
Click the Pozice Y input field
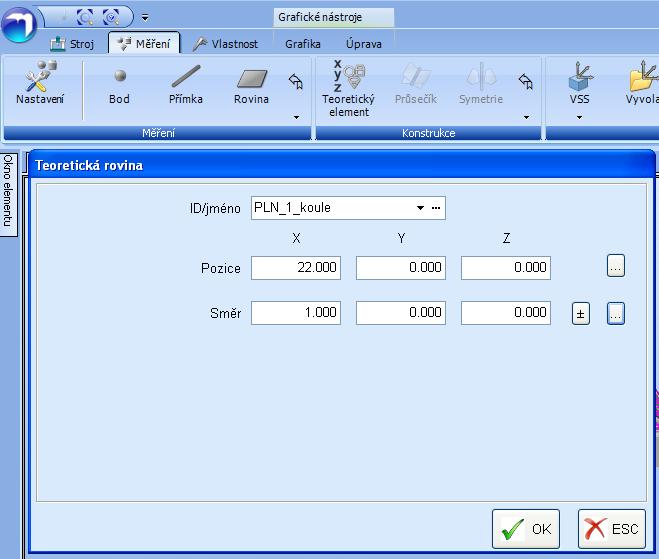pos(401,267)
